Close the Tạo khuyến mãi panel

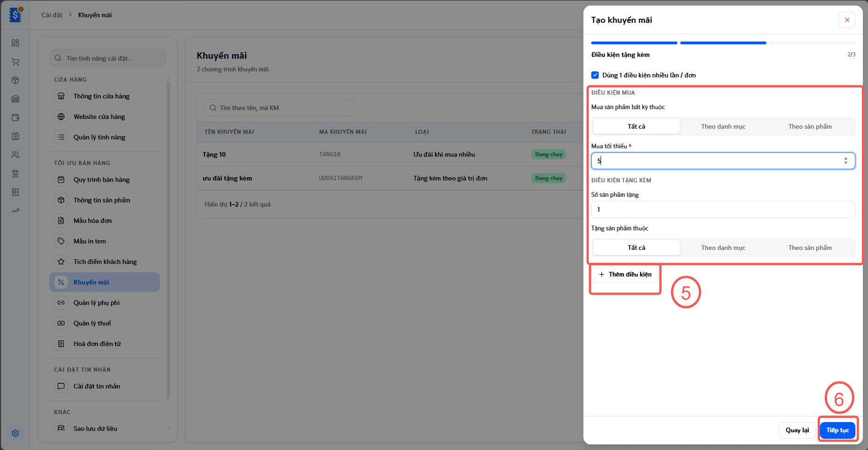[x=847, y=20]
